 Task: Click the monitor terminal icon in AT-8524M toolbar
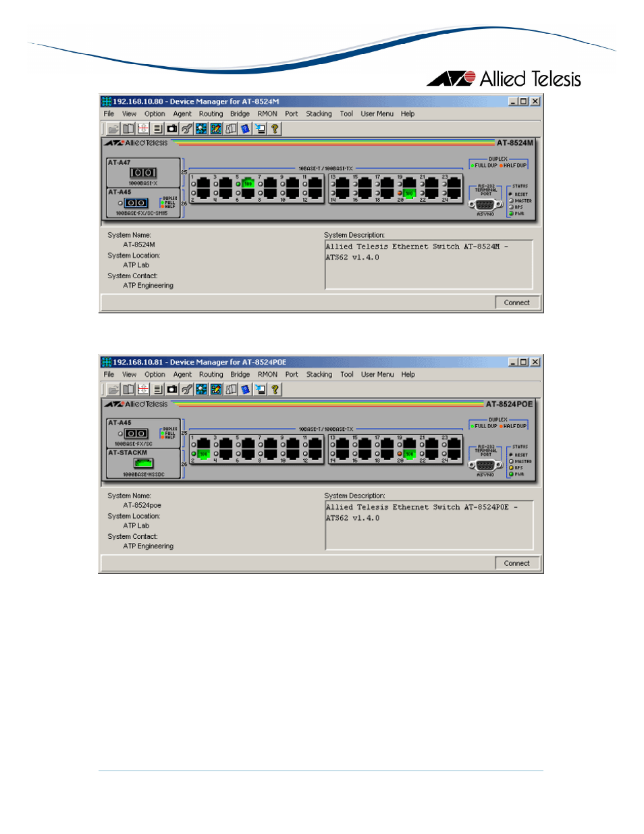point(260,128)
